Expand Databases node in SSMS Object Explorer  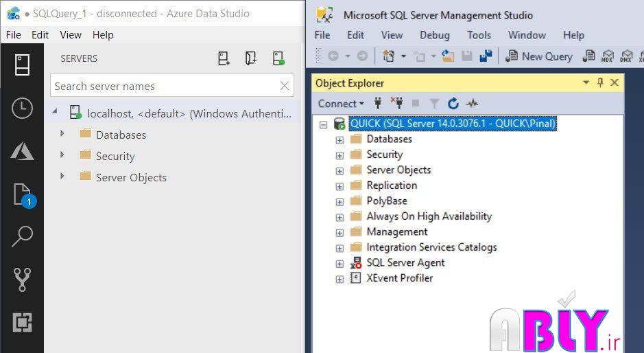pos(339,140)
